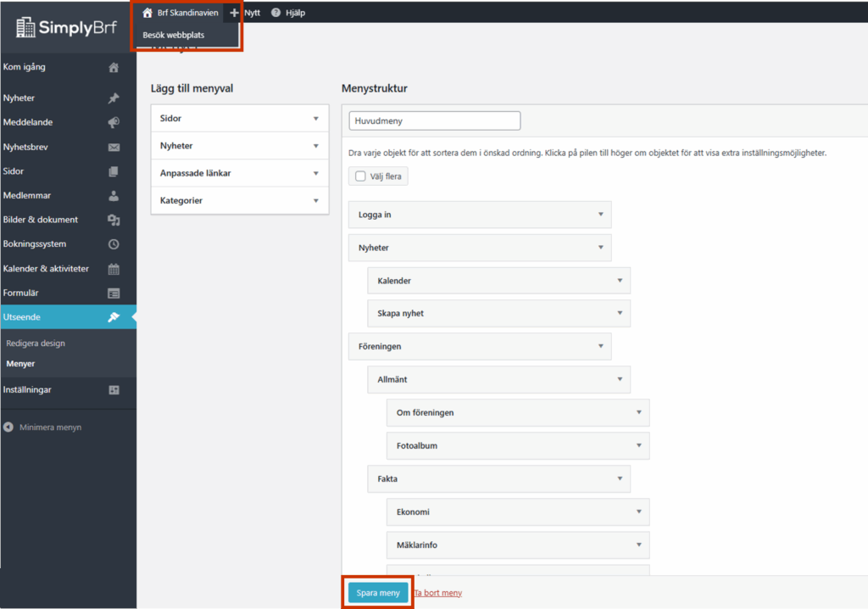
Task: Click the Besök webbplats link
Action: coord(173,35)
